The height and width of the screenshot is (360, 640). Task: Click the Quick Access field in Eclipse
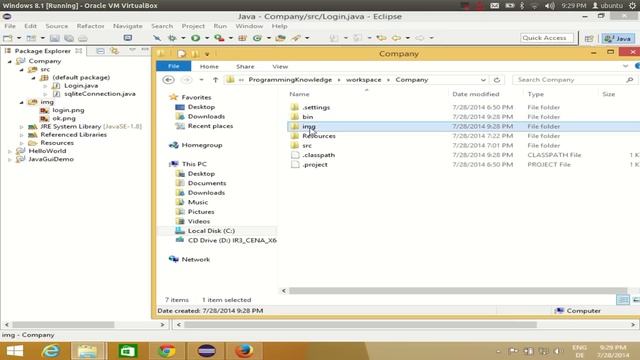547,38
